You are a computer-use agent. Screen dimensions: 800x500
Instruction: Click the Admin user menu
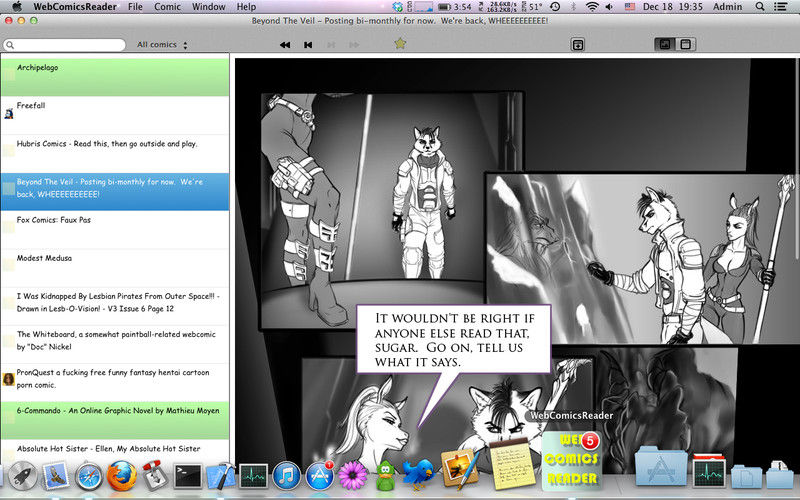click(x=727, y=7)
